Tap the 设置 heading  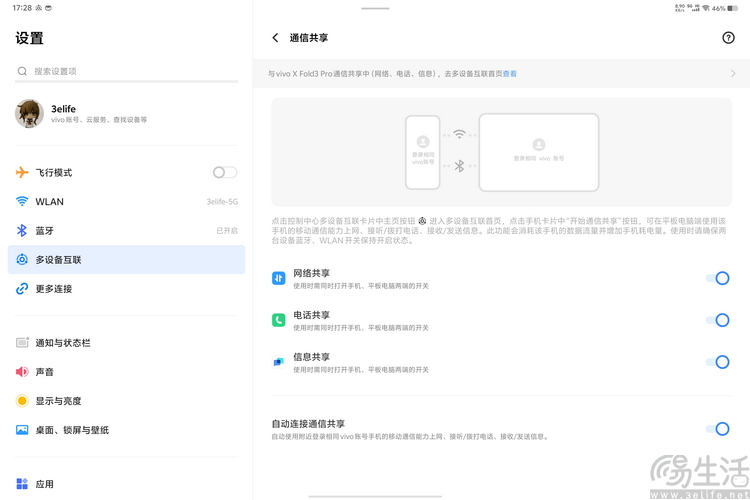pos(29,38)
